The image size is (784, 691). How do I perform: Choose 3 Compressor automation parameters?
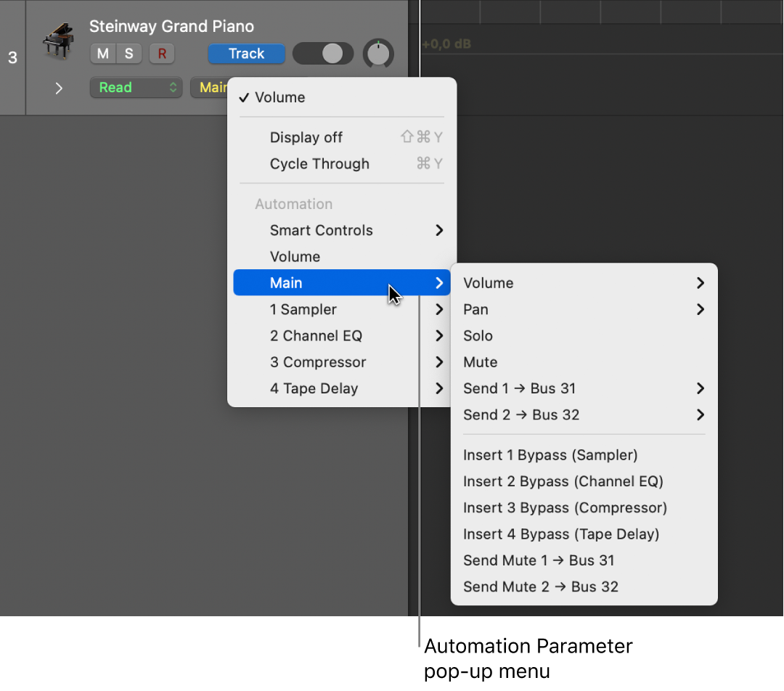tap(317, 361)
